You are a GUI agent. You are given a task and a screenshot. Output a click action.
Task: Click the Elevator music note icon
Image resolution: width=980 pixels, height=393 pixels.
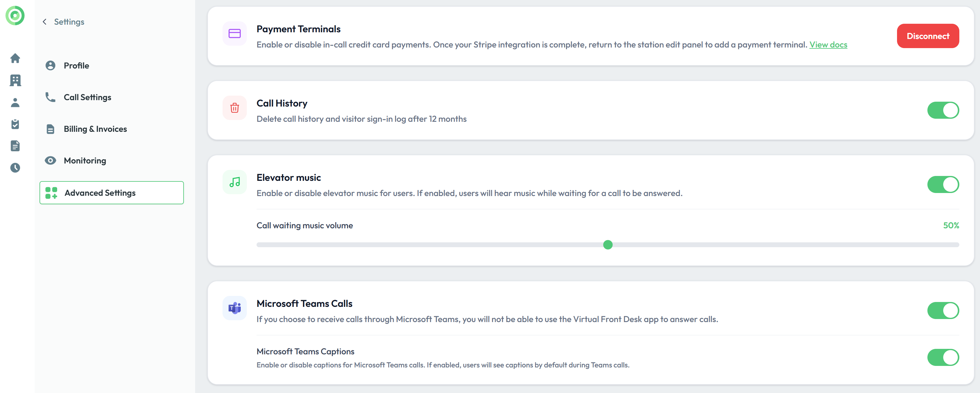[234, 182]
